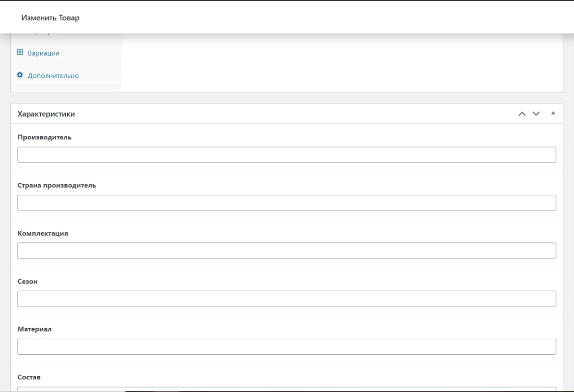Click the Материал label text
Image resolution: width=574 pixels, height=392 pixels.
tap(35, 329)
